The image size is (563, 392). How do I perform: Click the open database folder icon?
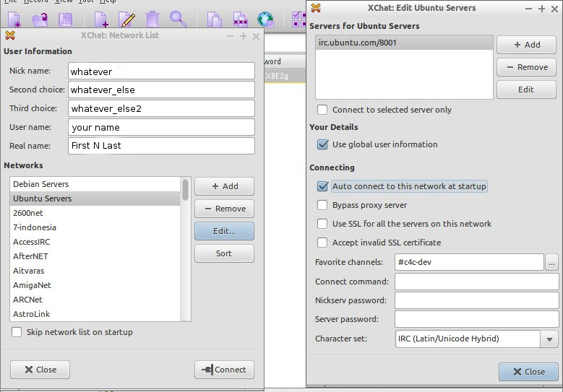point(39,19)
